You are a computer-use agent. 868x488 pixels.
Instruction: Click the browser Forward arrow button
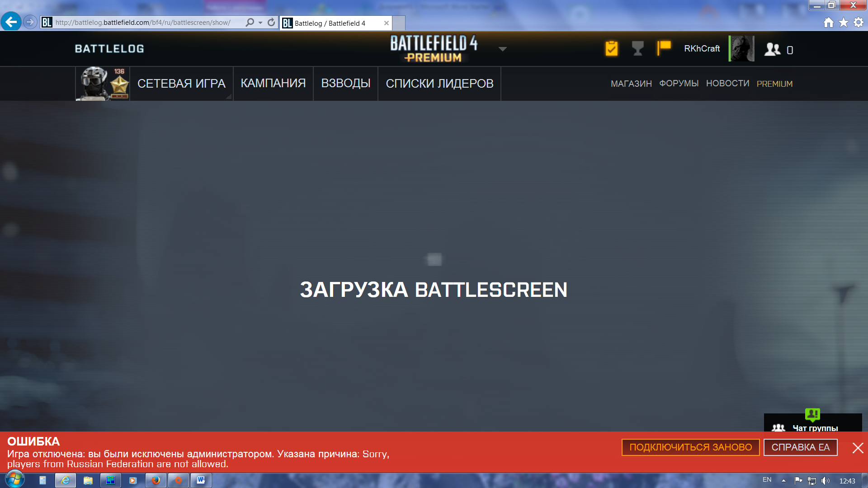click(x=30, y=22)
